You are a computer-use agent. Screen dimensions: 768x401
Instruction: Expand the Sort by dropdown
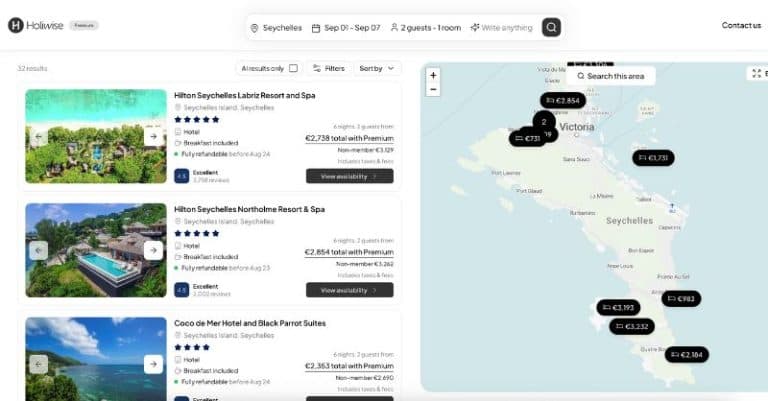point(377,69)
